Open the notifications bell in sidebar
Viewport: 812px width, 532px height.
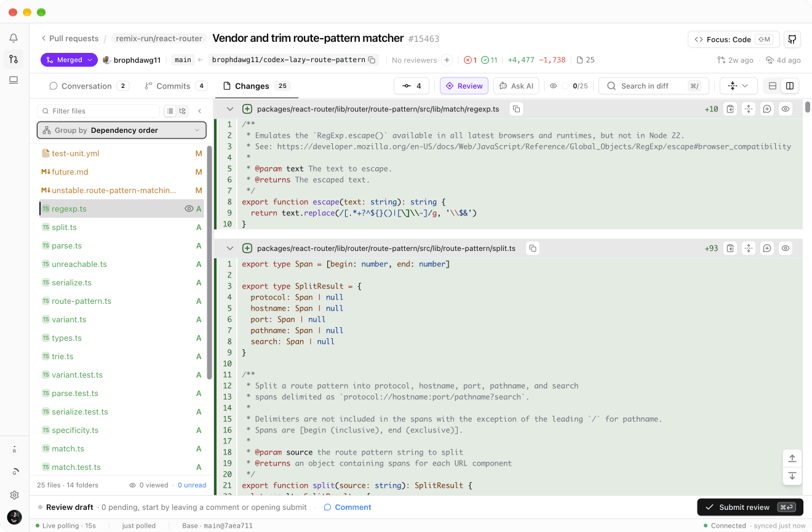pyautogui.click(x=14, y=38)
